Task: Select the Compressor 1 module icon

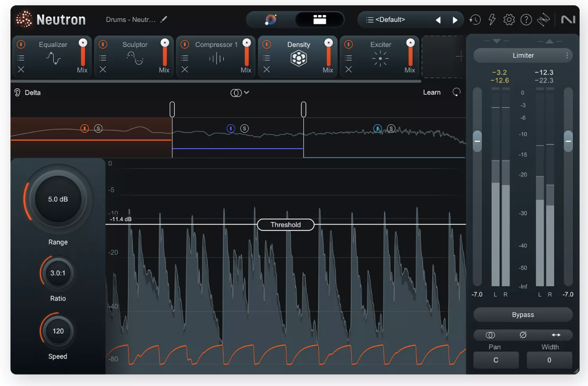Action: tap(216, 58)
